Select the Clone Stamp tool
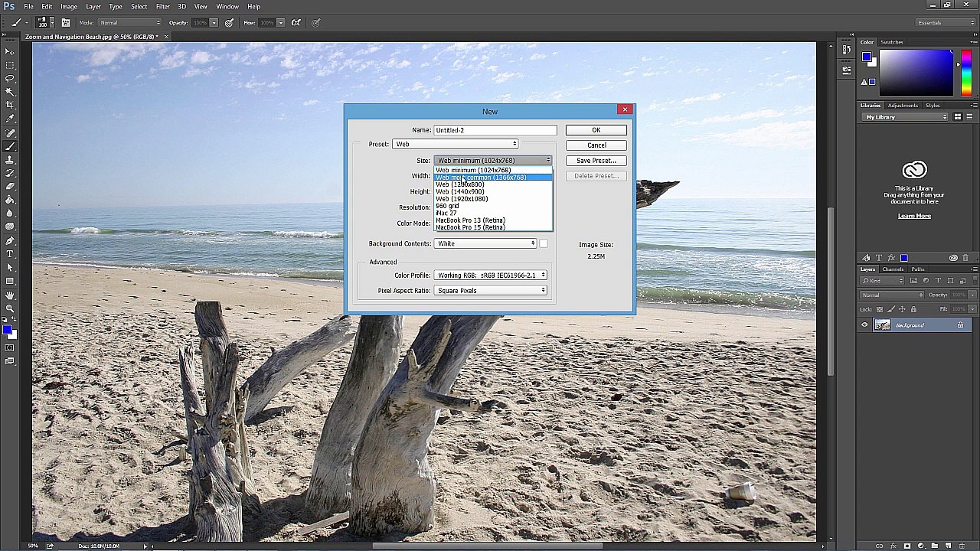980x551 pixels. tap(9, 159)
